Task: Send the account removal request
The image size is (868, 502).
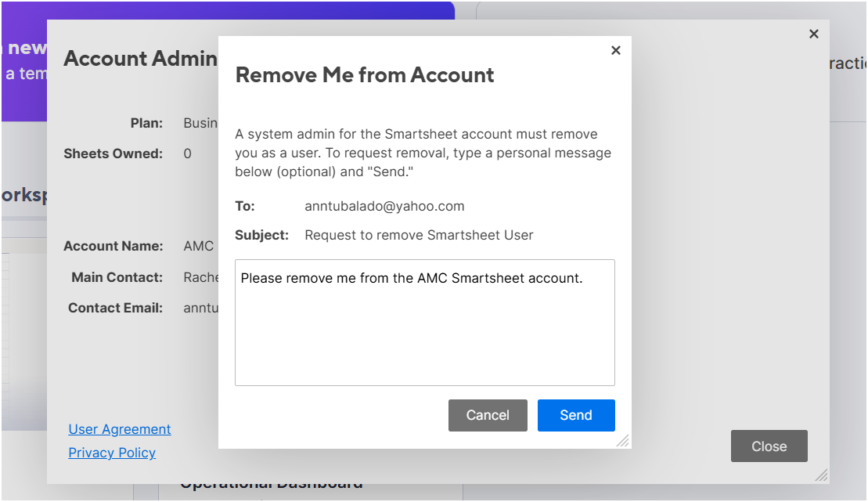Action: tap(576, 415)
